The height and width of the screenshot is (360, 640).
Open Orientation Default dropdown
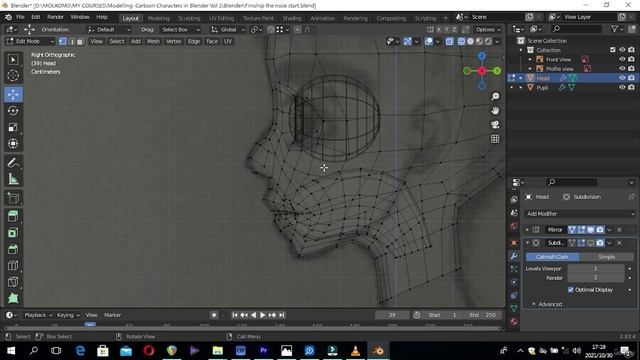109,29
